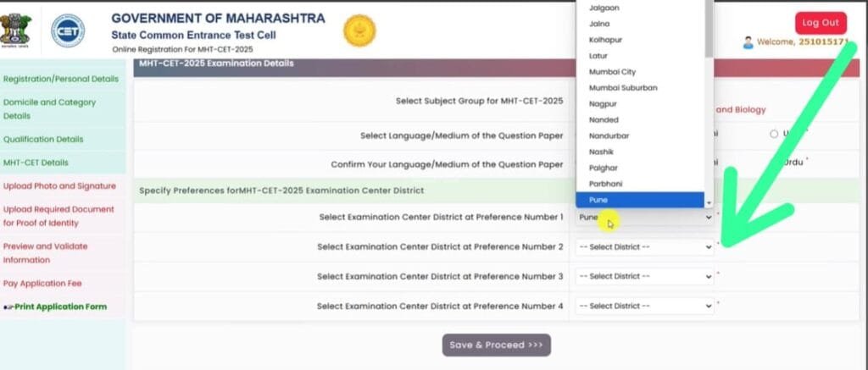
Task: Click the user profile icon near Welcome
Action: click(x=748, y=42)
